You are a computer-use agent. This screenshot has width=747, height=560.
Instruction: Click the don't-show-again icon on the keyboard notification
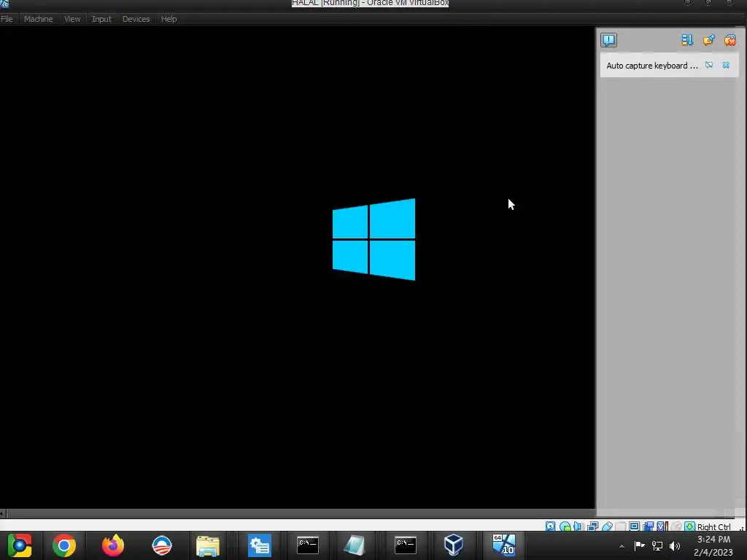tap(709, 65)
